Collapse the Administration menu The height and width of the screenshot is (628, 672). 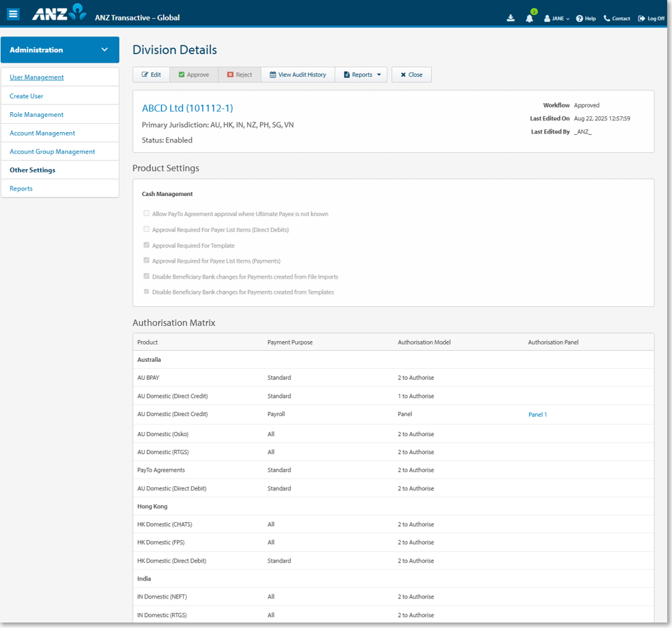pyautogui.click(x=105, y=50)
